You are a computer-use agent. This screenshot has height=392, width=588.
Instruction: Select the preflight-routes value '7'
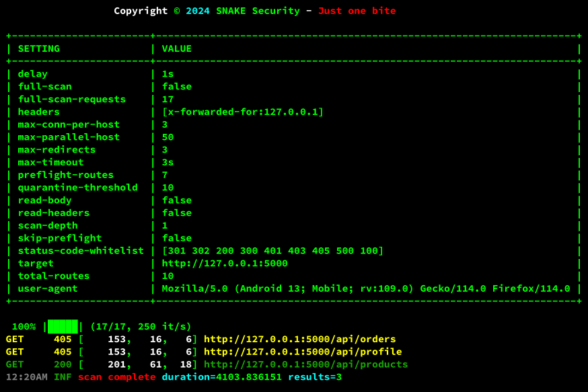click(x=165, y=175)
